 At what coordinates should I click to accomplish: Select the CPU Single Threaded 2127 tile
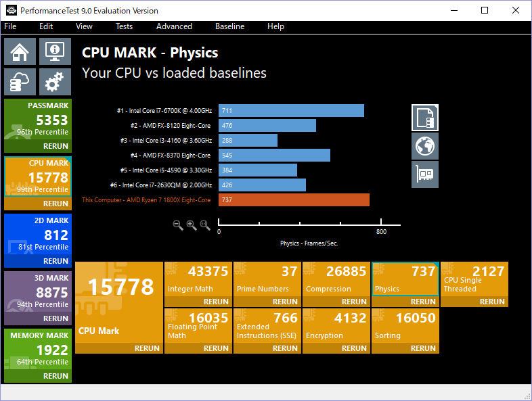tap(474, 279)
